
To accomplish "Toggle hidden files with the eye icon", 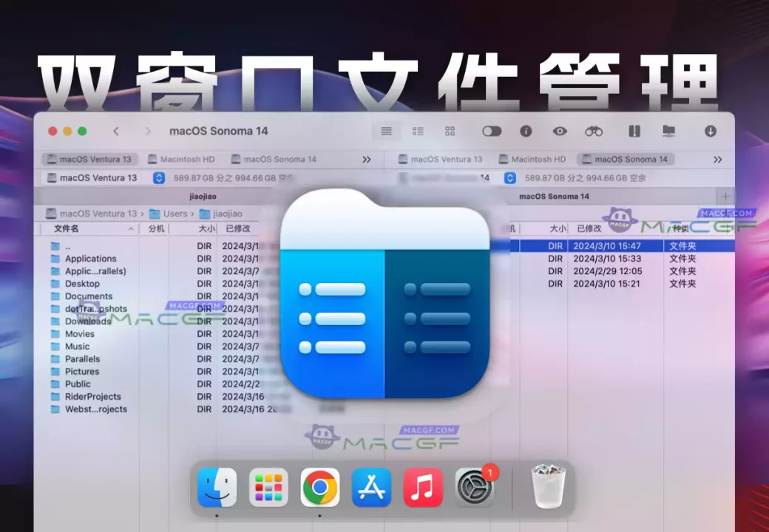I will click(x=560, y=131).
